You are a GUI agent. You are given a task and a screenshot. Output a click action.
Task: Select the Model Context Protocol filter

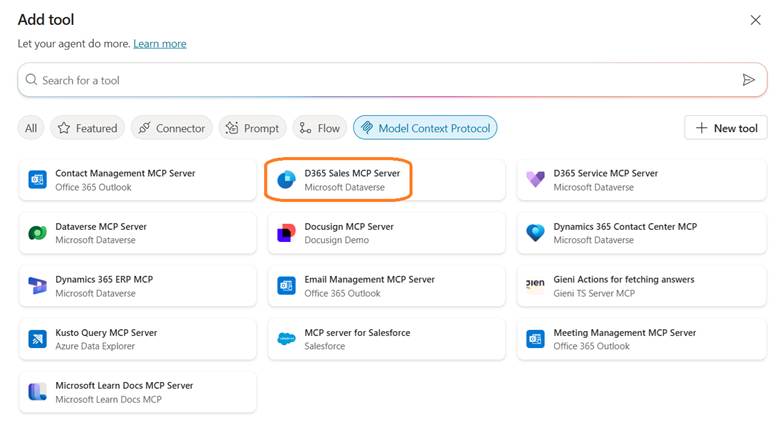[425, 128]
